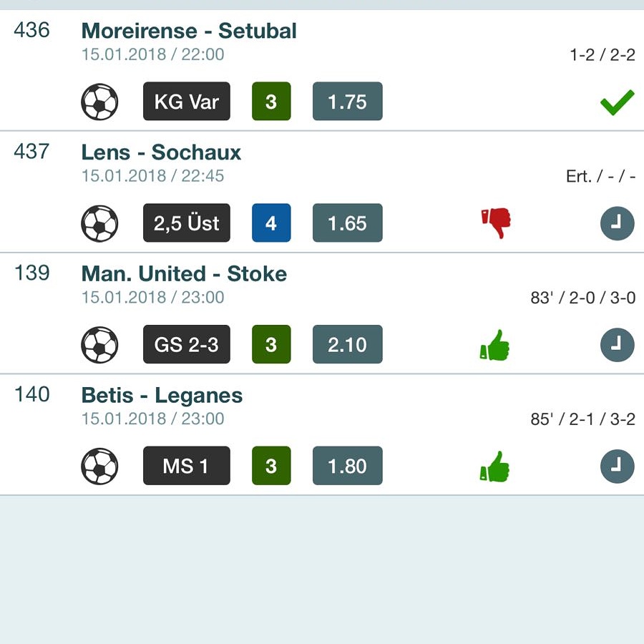Open the Man. United - Stoke match title
Viewport: 644px width, 644px height.
click(x=184, y=273)
